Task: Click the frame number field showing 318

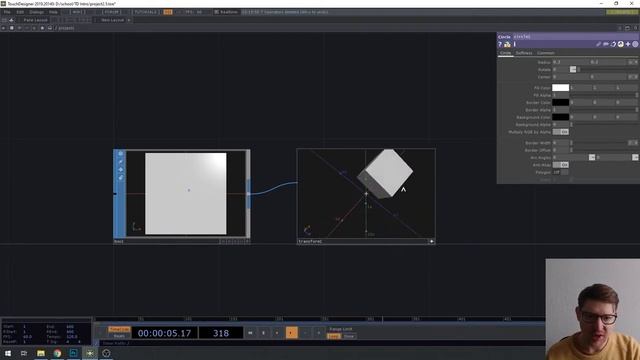Action: [x=221, y=333]
